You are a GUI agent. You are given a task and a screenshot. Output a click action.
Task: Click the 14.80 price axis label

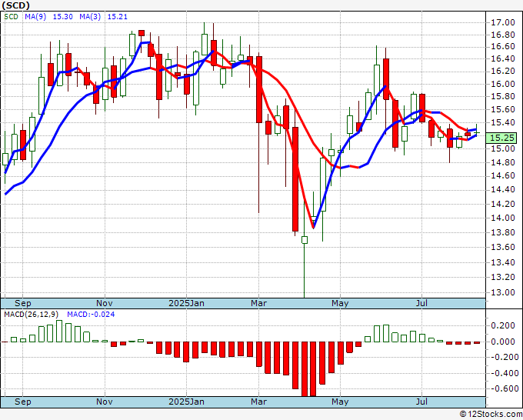point(503,162)
